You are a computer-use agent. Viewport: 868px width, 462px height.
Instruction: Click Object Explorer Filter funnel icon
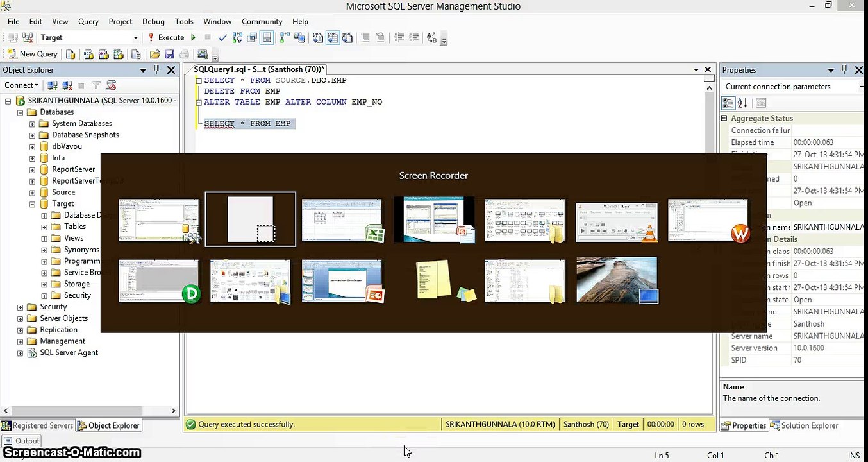[96, 85]
